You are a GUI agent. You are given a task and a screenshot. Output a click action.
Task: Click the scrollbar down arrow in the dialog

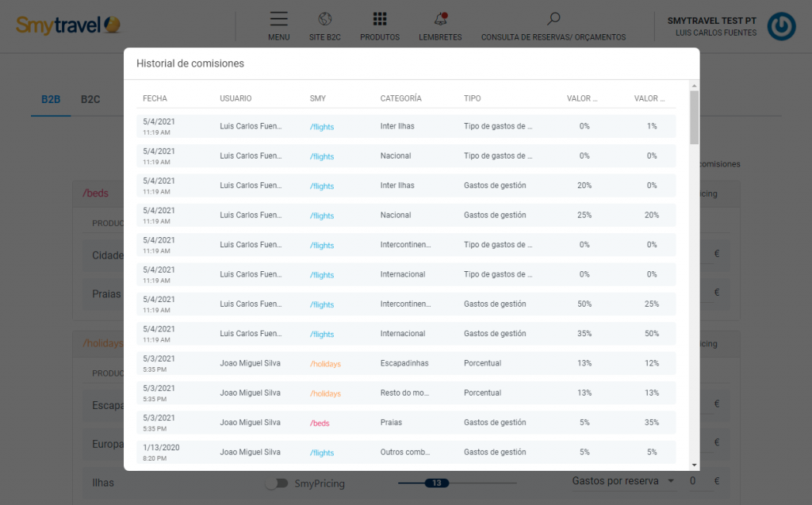pyautogui.click(x=695, y=465)
